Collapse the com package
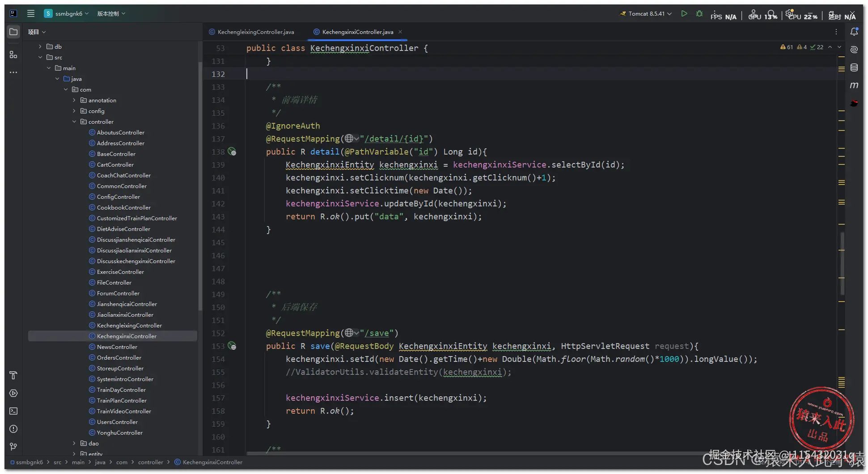 click(x=66, y=89)
